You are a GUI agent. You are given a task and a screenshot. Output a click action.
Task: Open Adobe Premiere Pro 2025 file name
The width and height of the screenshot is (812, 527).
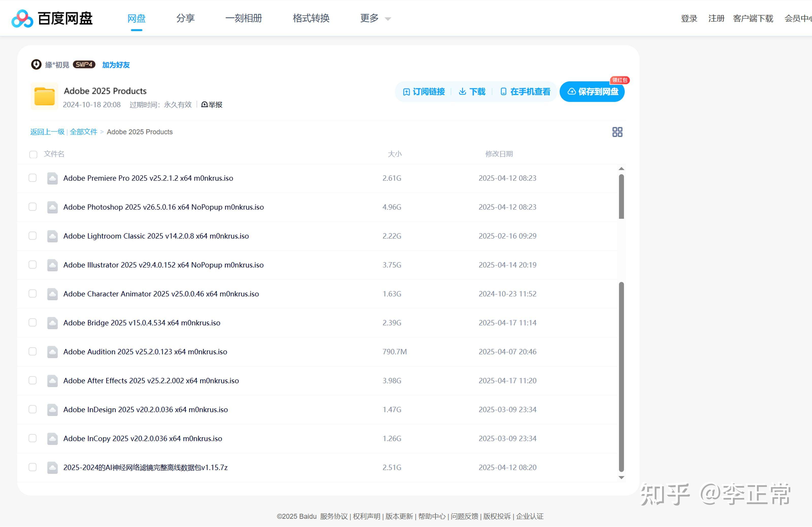click(148, 178)
